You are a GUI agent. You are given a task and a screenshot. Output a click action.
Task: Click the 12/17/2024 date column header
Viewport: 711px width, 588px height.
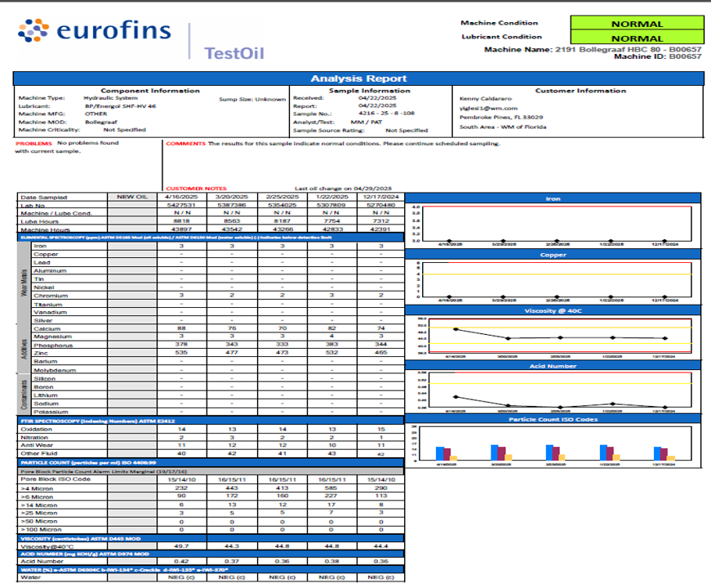381,197
